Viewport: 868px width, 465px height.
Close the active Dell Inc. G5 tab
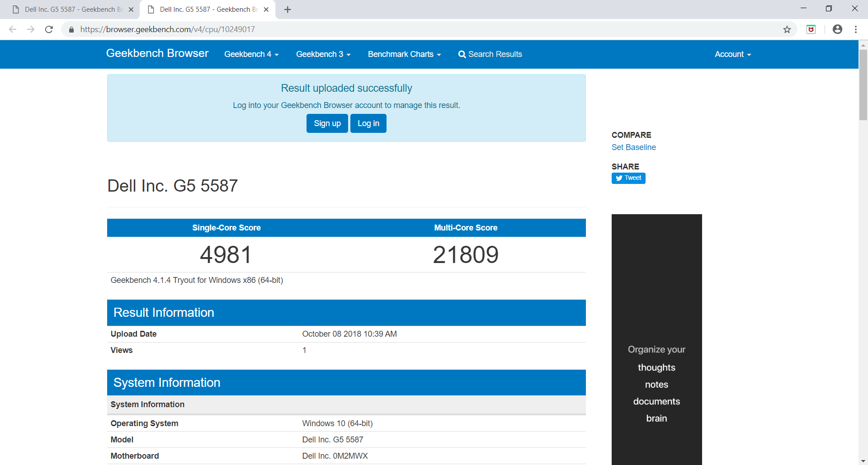tap(266, 9)
